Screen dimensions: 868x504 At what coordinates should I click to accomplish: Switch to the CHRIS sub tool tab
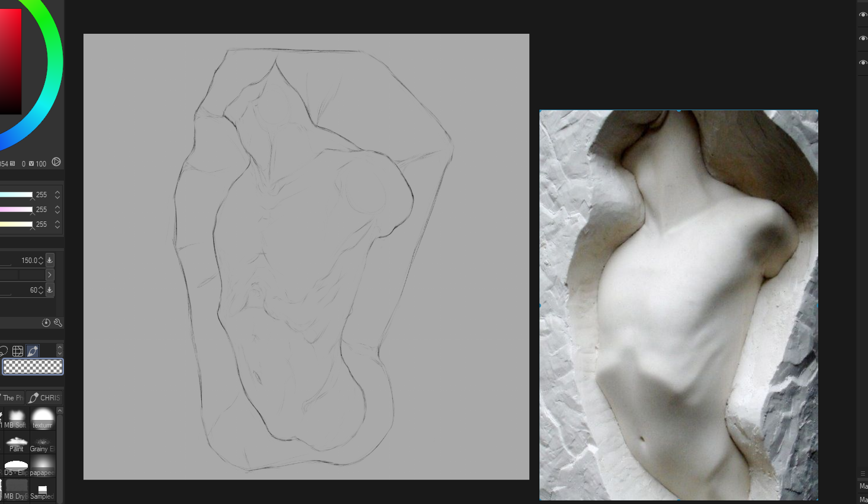pos(44,398)
